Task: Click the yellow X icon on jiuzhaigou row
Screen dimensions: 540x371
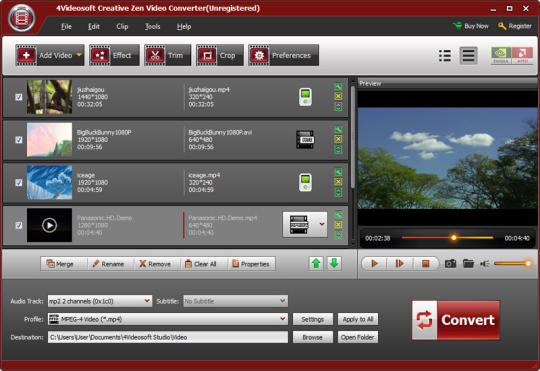Action: (x=339, y=96)
